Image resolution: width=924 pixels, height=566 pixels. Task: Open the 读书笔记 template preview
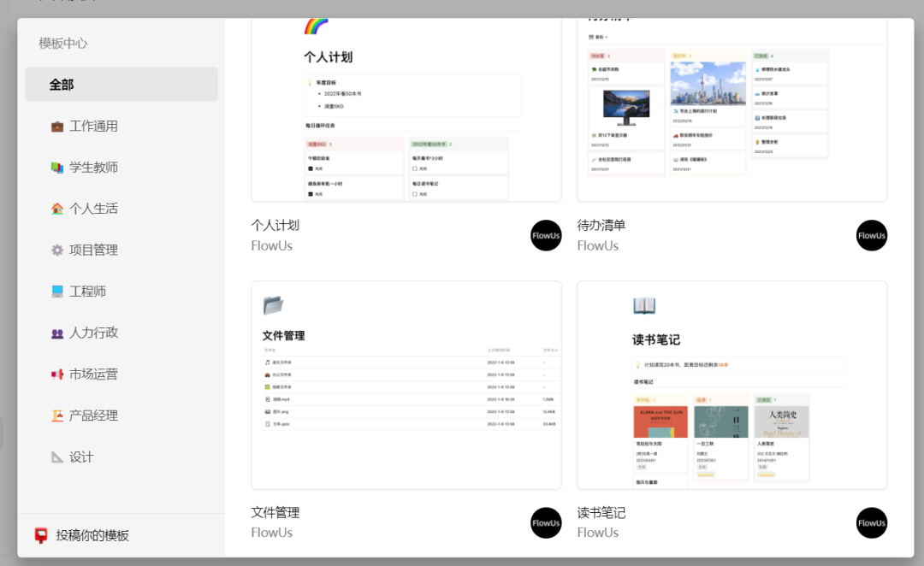coord(731,386)
